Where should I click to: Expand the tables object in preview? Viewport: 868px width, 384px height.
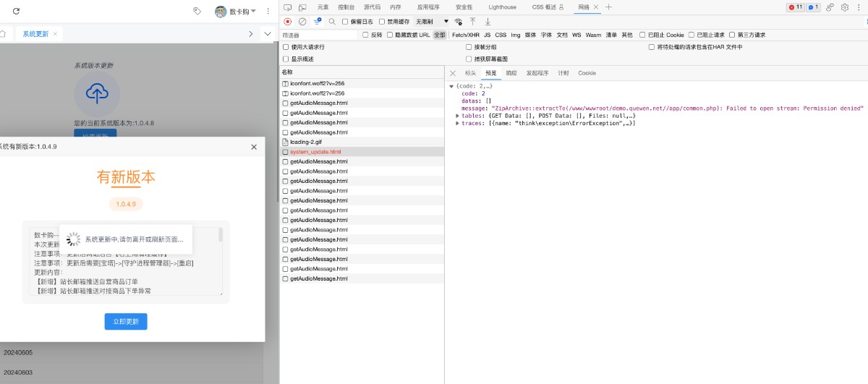(x=457, y=116)
